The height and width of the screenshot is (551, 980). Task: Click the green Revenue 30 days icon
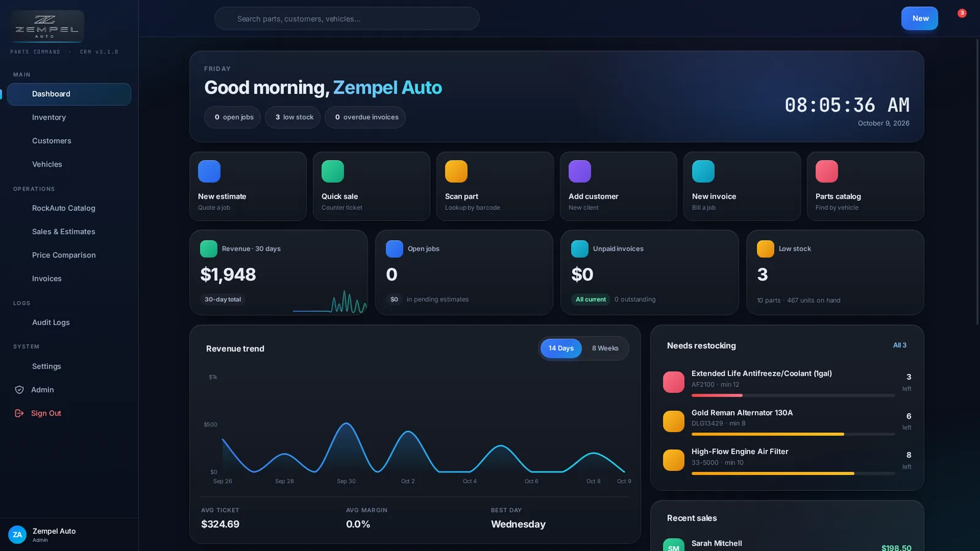click(x=209, y=249)
